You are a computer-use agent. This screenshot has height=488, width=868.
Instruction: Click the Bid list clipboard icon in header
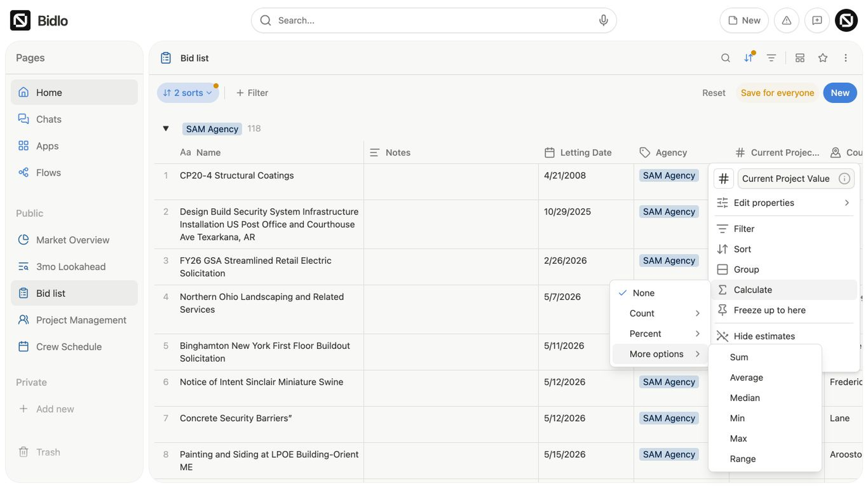(166, 58)
